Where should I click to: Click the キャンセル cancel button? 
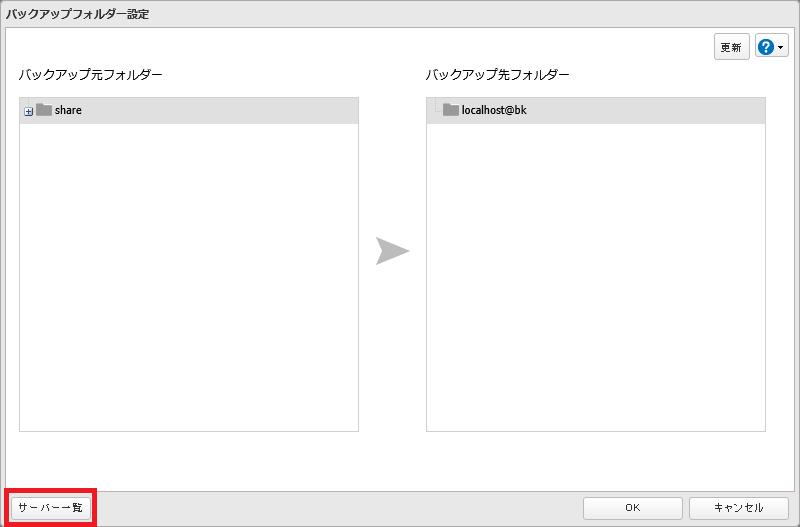738,508
